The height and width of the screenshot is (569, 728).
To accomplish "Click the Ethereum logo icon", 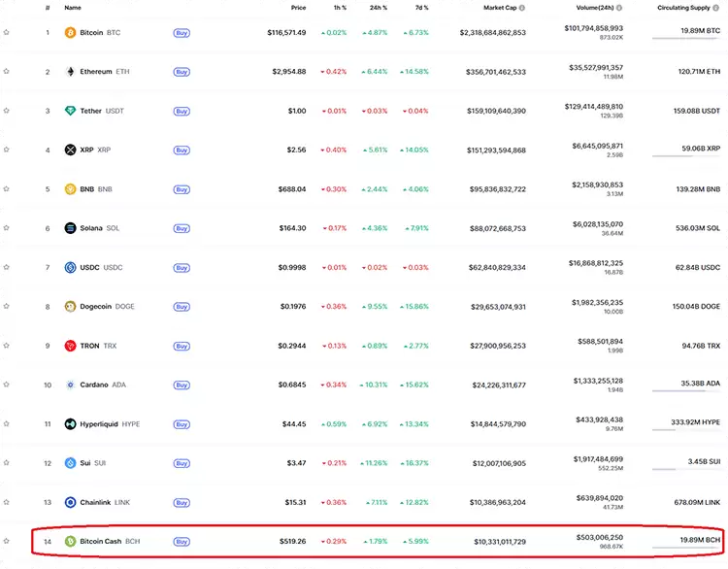I will click(x=70, y=72).
